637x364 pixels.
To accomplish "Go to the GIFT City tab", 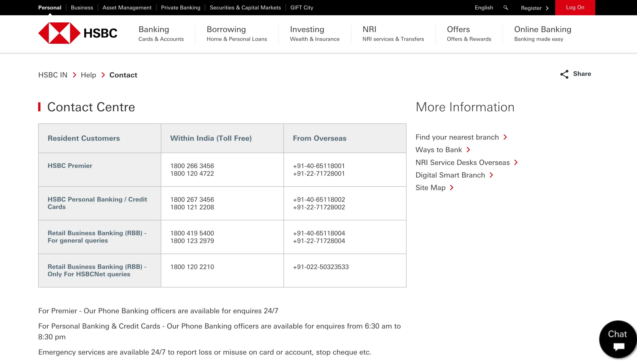I will [x=302, y=7].
